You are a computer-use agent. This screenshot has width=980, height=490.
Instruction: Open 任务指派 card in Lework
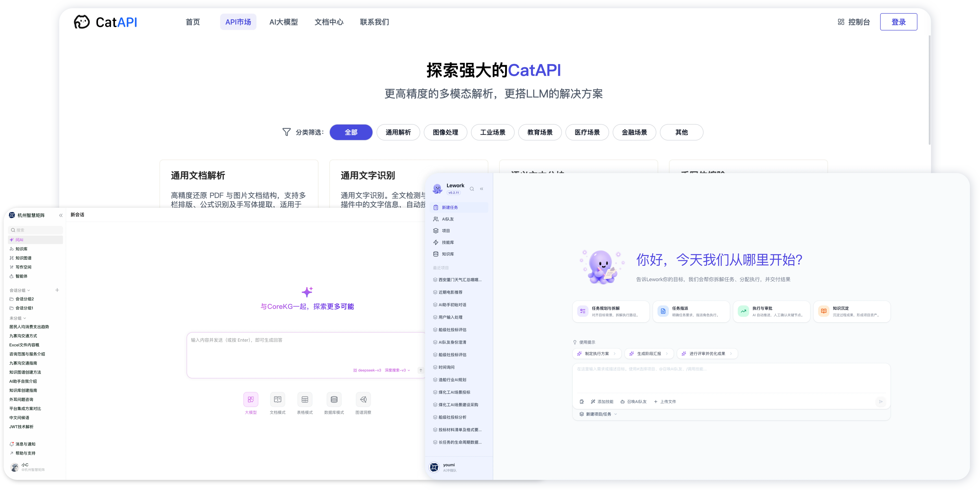click(691, 311)
